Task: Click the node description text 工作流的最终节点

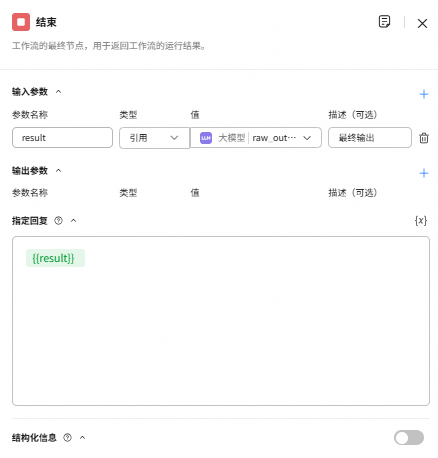Action: click(x=108, y=46)
